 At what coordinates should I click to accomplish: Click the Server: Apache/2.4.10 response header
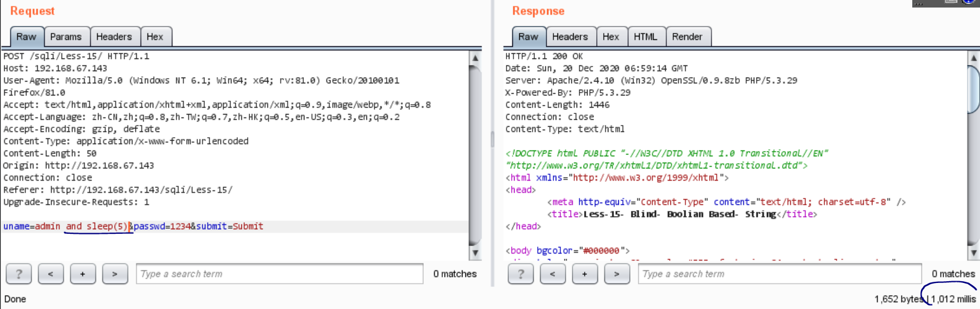click(x=651, y=80)
